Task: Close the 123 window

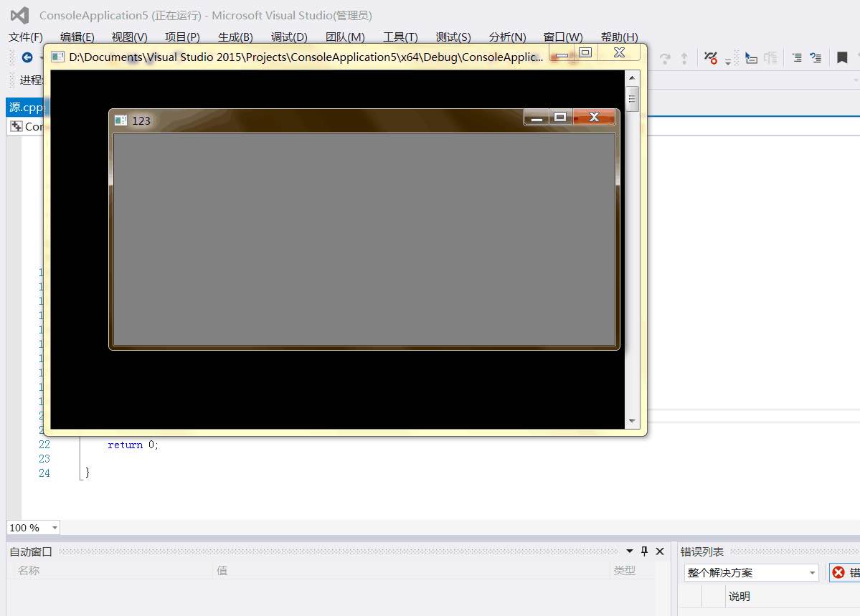Action: pos(593,117)
